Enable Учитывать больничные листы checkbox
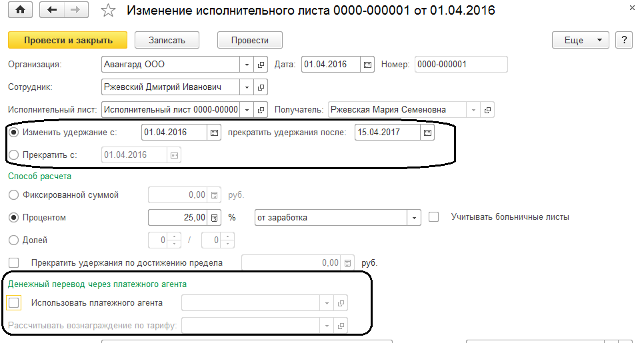 [434, 217]
